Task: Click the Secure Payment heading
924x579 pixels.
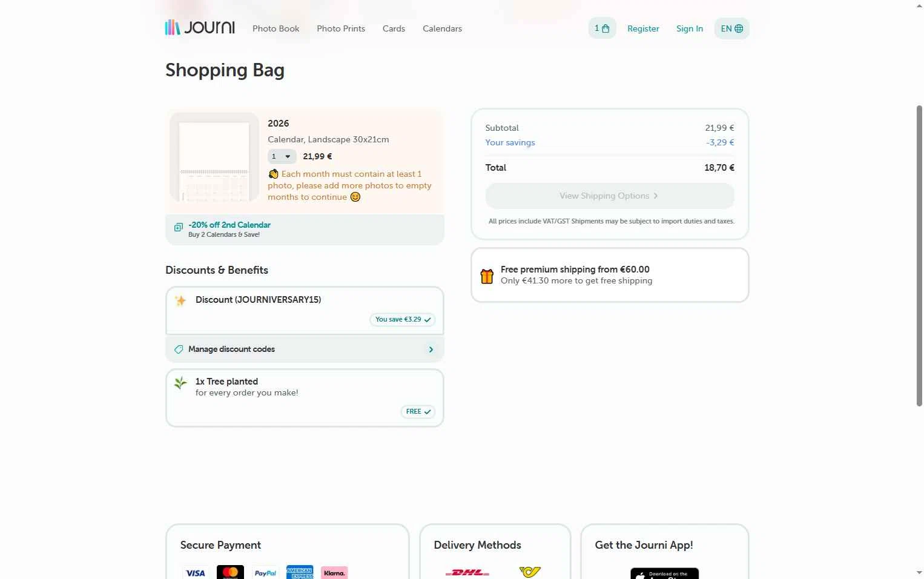Action: coord(220,545)
